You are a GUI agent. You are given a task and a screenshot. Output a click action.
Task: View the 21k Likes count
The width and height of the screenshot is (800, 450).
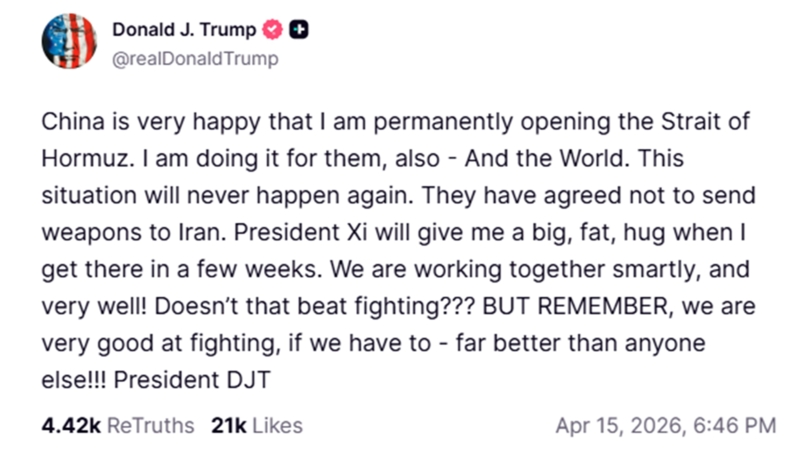(x=229, y=425)
